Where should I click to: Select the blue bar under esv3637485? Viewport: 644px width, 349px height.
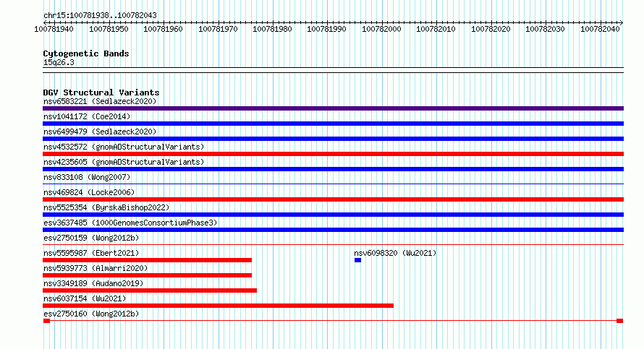point(333,230)
